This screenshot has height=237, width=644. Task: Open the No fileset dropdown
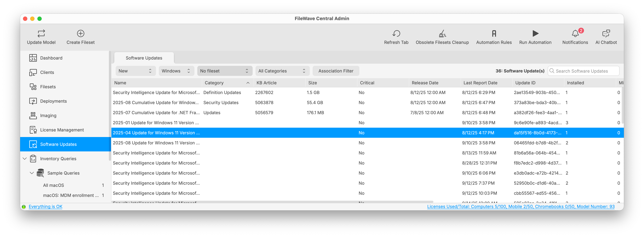[224, 71]
